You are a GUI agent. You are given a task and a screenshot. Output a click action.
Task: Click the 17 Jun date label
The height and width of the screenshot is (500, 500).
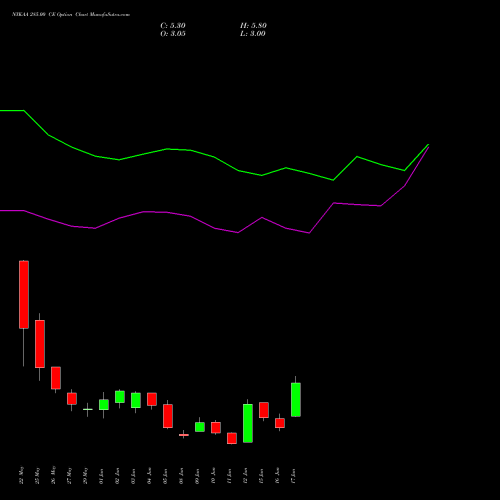[x=294, y=476]
